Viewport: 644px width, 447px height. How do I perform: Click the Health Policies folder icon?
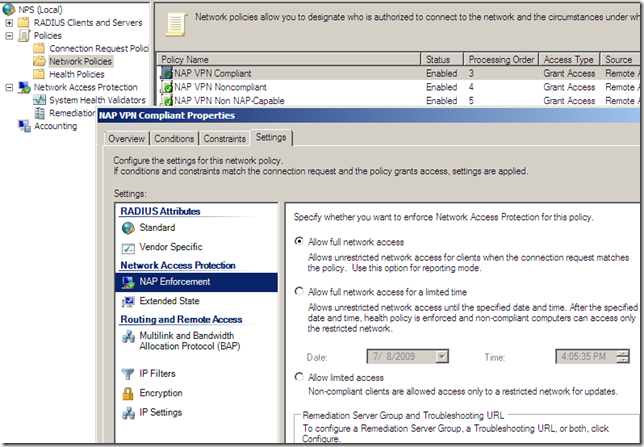pyautogui.click(x=39, y=74)
